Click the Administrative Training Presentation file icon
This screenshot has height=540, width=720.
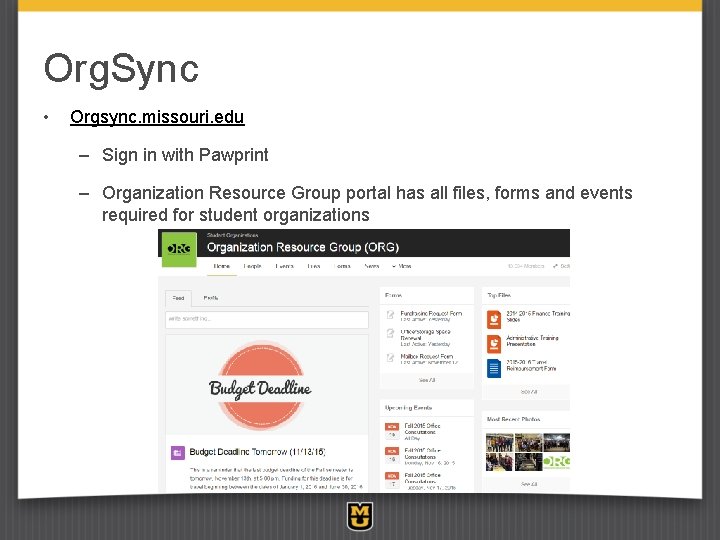click(x=494, y=343)
